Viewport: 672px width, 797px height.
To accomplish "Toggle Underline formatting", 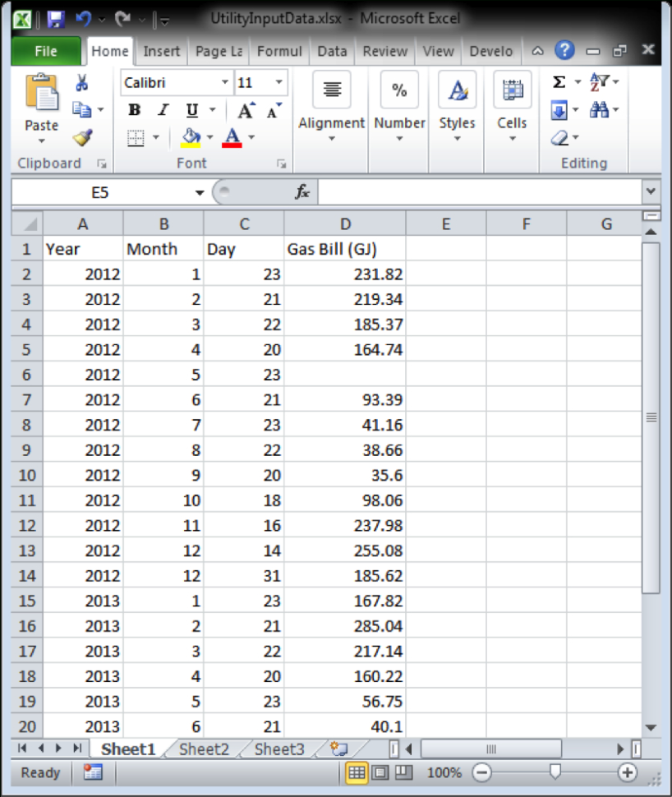I will 191,109.
